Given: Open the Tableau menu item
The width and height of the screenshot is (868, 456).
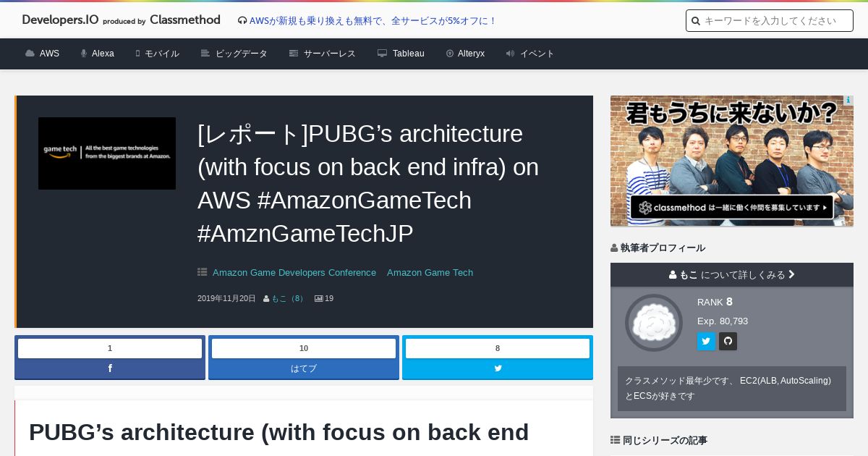Looking at the screenshot, I should click(x=401, y=54).
